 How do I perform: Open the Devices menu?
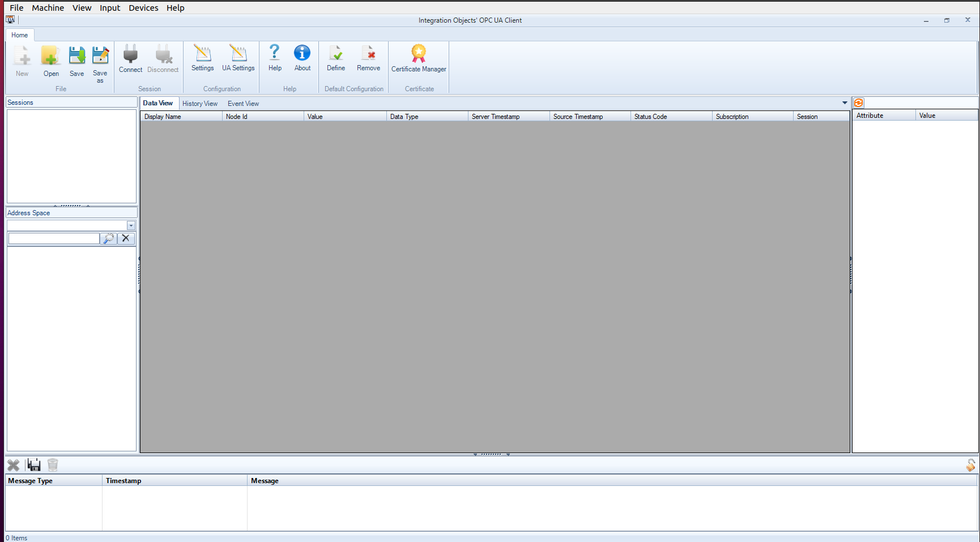[x=143, y=8]
